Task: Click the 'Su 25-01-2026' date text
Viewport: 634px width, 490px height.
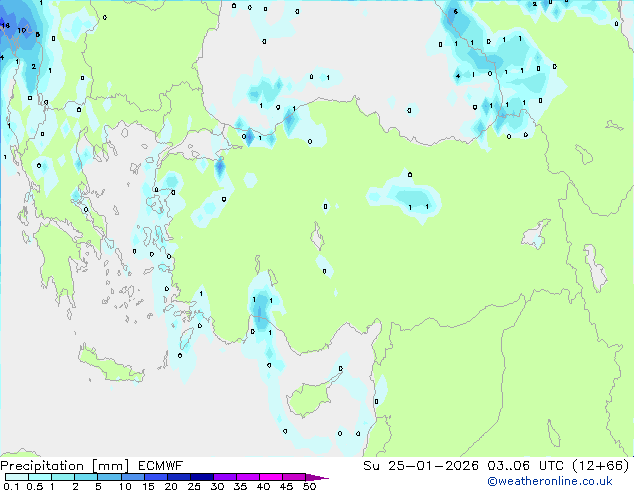Action: pos(421,466)
